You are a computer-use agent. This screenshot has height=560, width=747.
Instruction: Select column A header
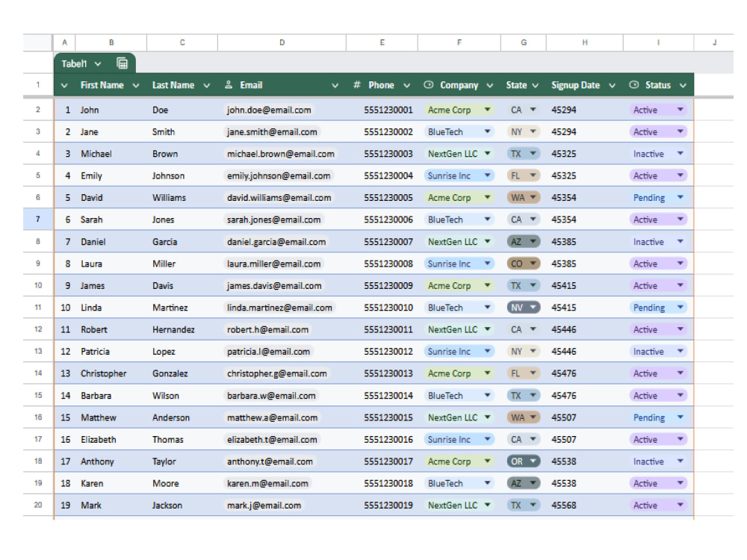tap(64, 43)
